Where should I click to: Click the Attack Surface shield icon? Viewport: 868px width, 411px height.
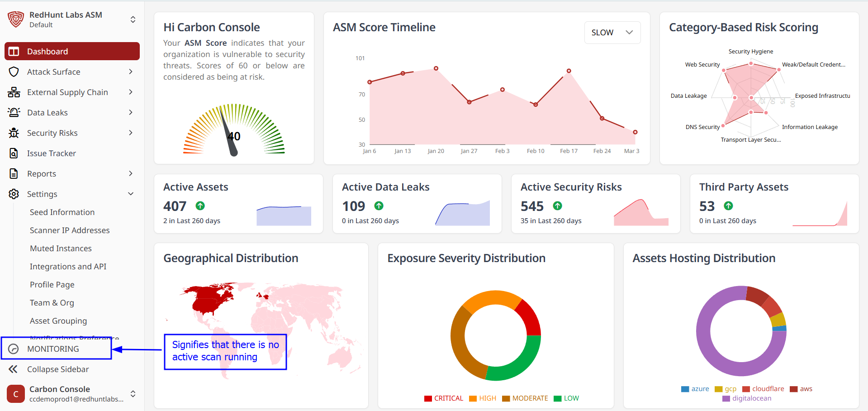[x=14, y=72]
